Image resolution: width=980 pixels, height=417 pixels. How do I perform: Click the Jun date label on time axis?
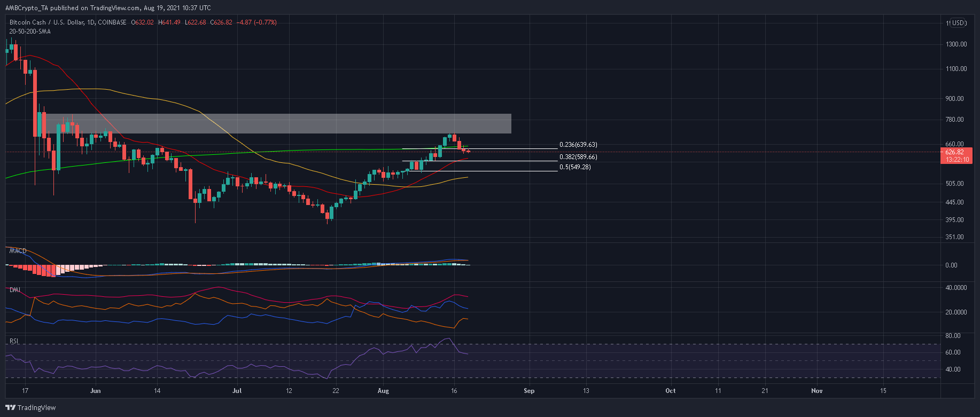96,391
